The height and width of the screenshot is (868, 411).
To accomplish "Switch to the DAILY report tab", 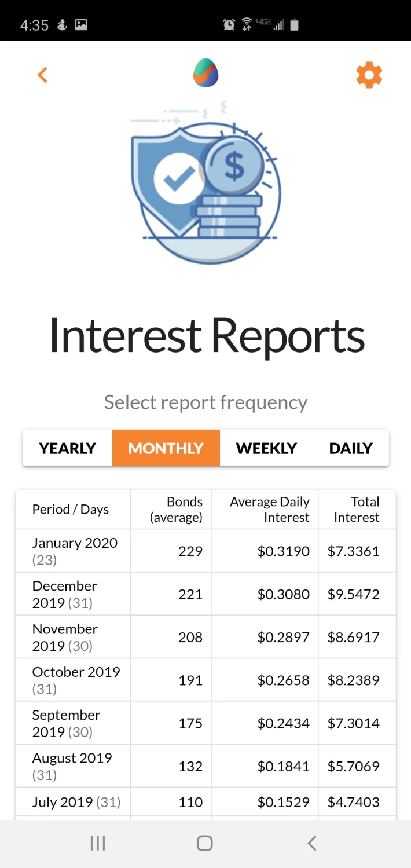I will tap(351, 448).
